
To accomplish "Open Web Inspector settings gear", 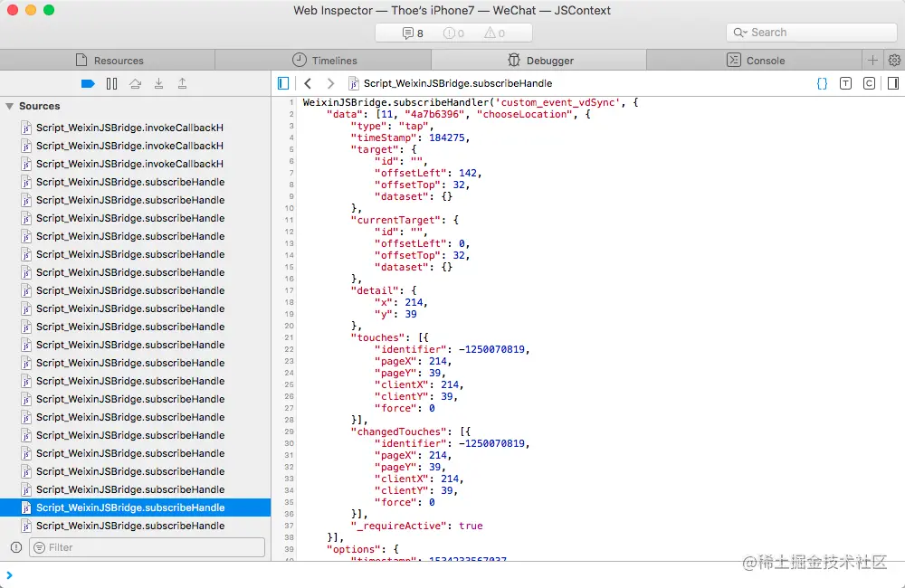I will 894,61.
